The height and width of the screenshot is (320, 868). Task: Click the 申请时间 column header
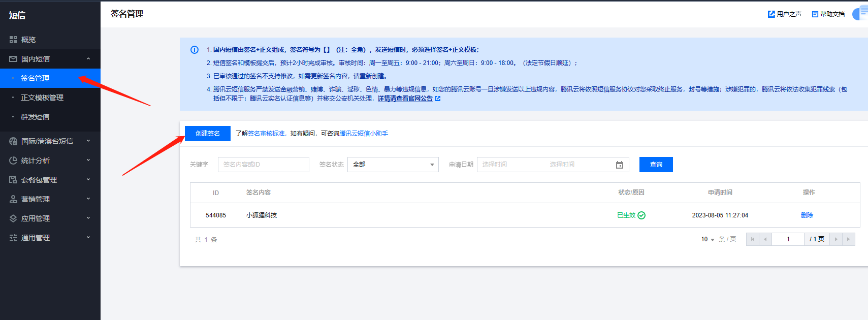coord(720,193)
